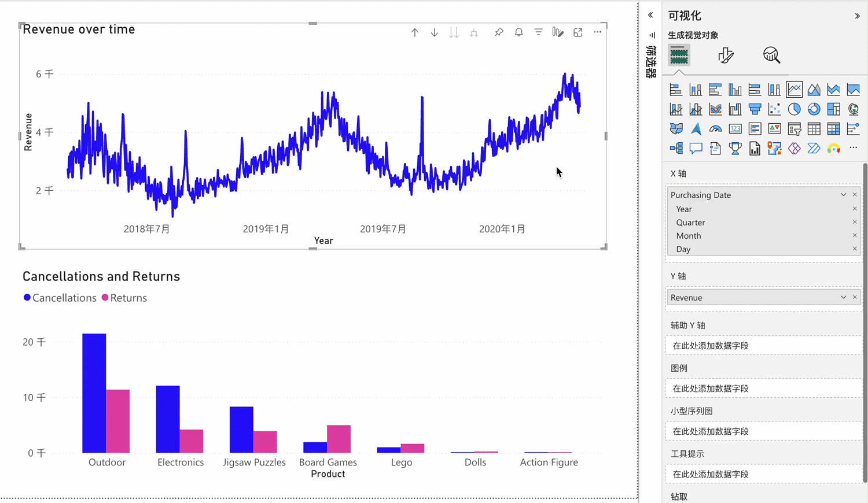Click the drill up arrow on chart
This screenshot has width=868, height=503.
414,33
